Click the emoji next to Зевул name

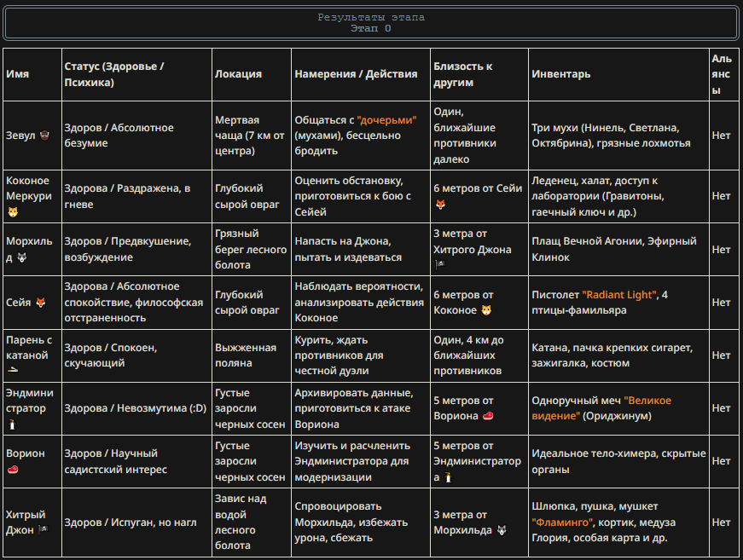coord(44,136)
